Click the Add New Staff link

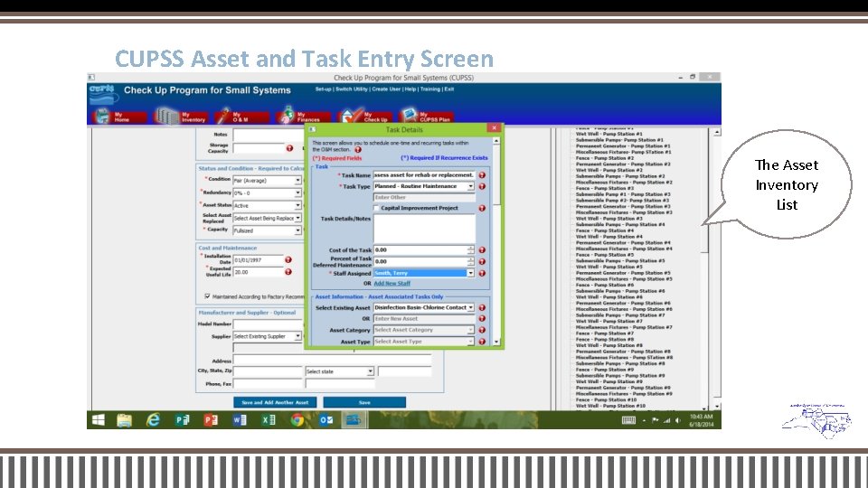tap(392, 283)
